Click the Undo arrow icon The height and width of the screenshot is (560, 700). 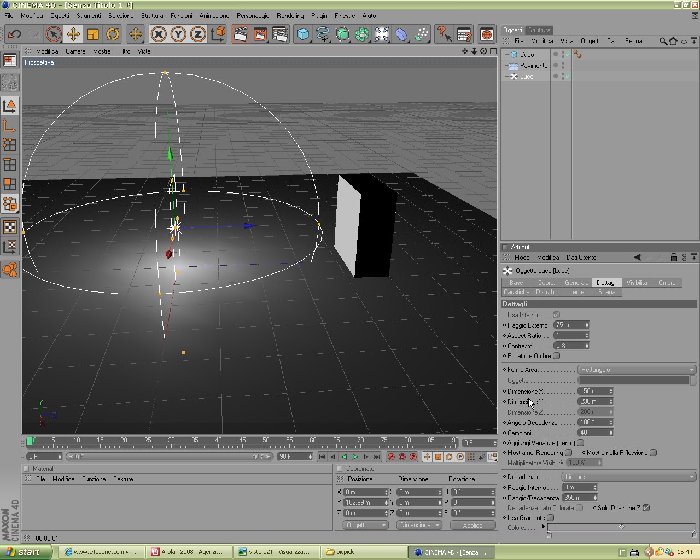(14, 34)
